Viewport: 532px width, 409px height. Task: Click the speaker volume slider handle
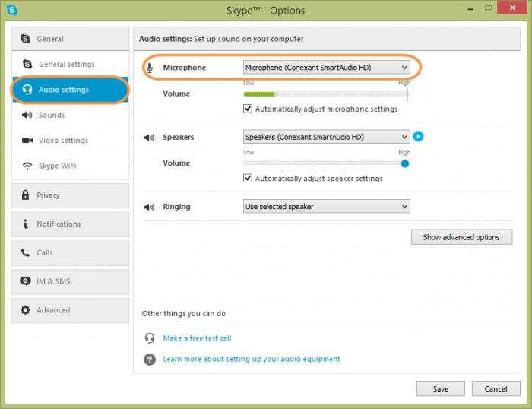pyautogui.click(x=405, y=163)
